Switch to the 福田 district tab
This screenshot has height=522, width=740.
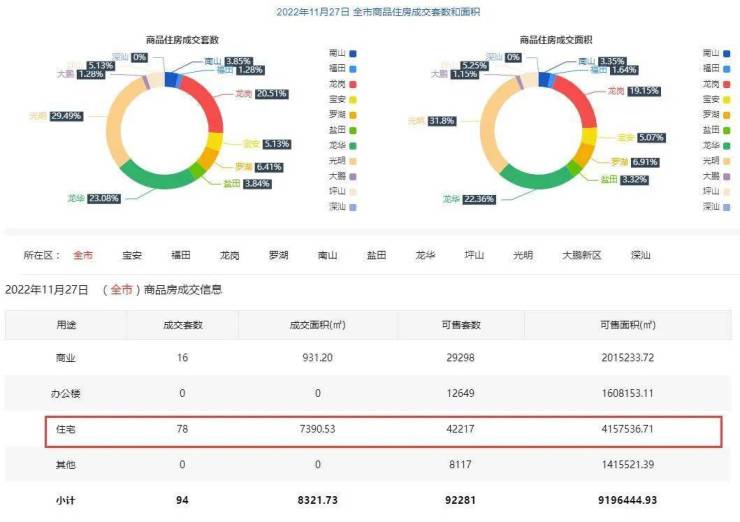[181, 255]
